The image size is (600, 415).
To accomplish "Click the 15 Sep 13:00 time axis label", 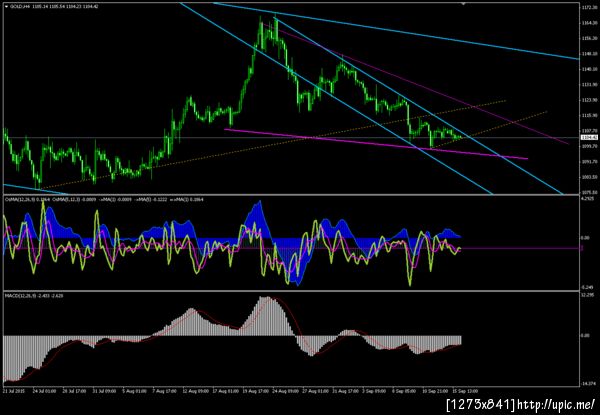I will pos(464,391).
